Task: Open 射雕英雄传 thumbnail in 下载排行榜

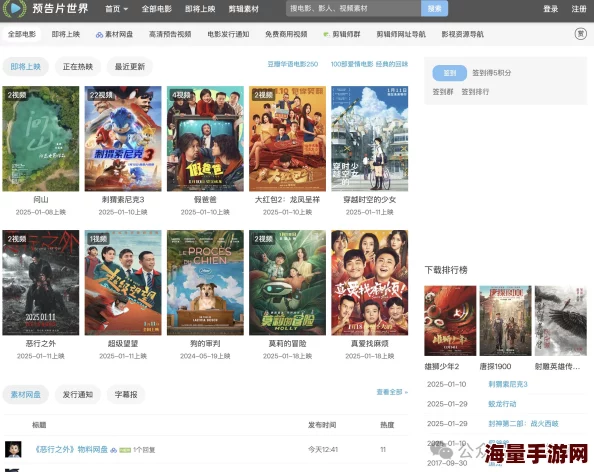Action: coord(561,321)
